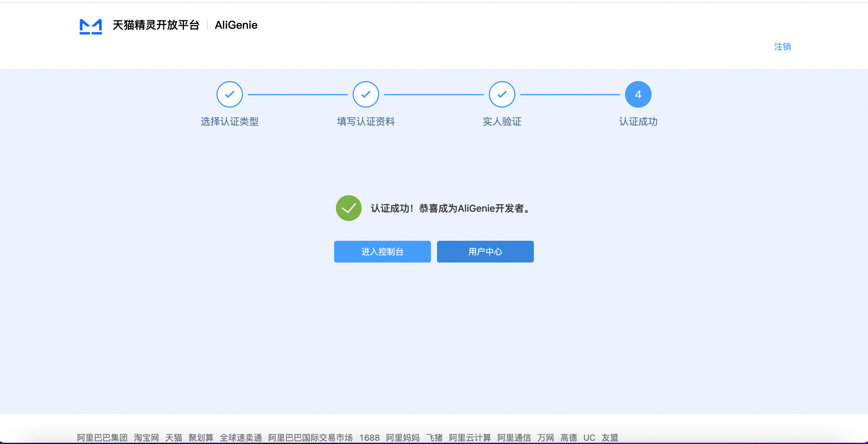Open the console with 进入控制台

[x=382, y=251]
